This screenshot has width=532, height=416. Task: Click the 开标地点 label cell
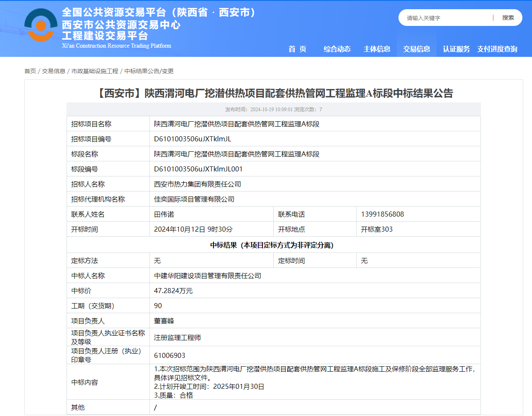[x=315, y=230]
